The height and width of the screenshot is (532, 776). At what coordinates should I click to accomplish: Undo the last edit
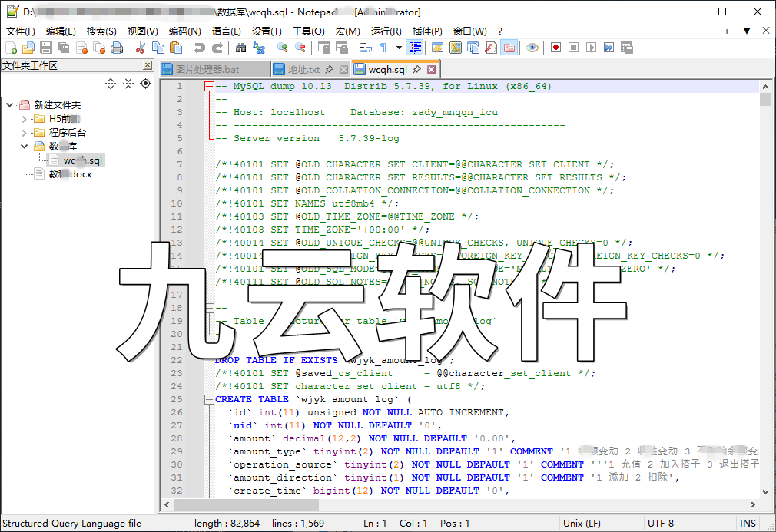200,48
